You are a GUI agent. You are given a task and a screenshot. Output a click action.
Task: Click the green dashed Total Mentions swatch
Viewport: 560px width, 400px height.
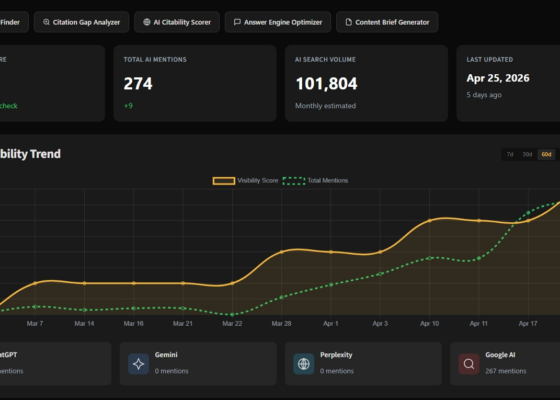(294, 181)
